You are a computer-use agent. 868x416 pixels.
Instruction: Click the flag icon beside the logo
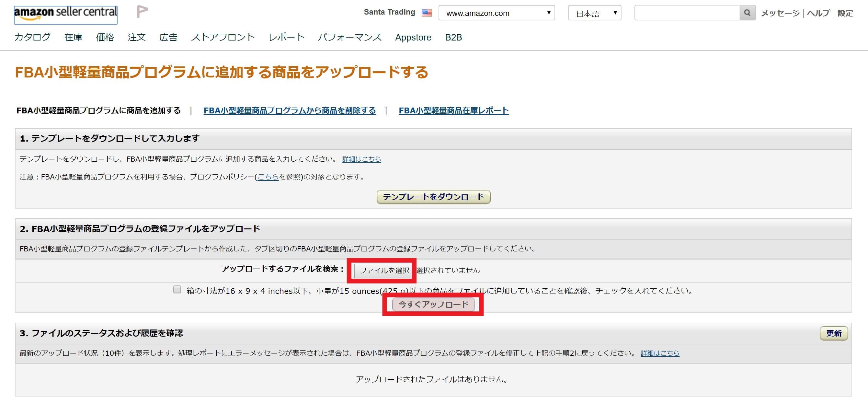[143, 11]
